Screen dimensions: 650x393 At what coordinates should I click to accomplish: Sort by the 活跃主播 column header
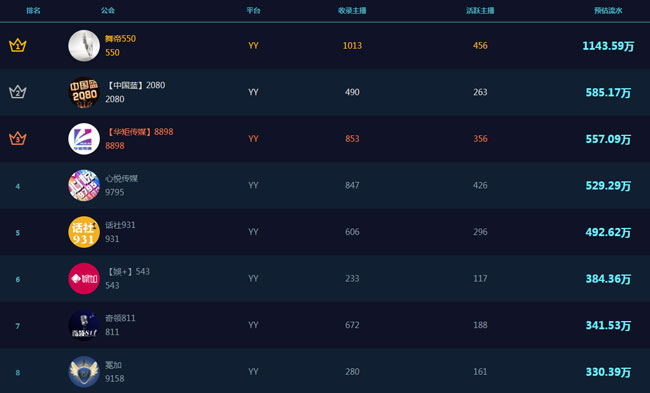tap(480, 10)
